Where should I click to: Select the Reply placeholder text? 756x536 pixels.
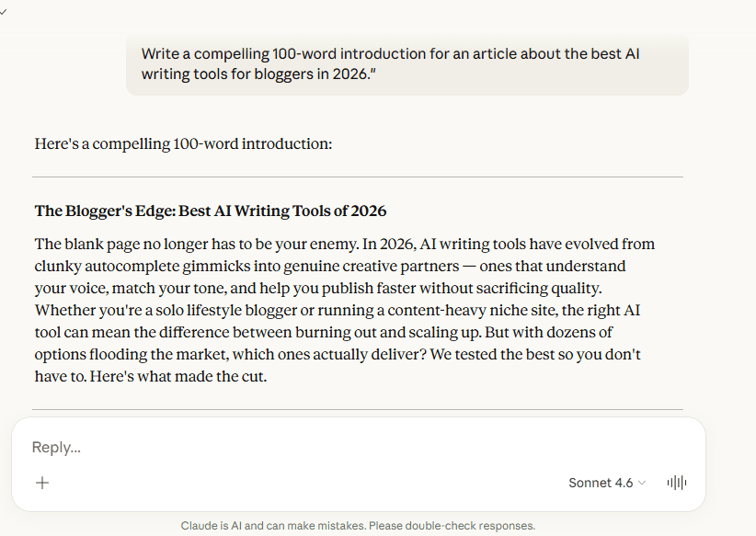[57, 447]
